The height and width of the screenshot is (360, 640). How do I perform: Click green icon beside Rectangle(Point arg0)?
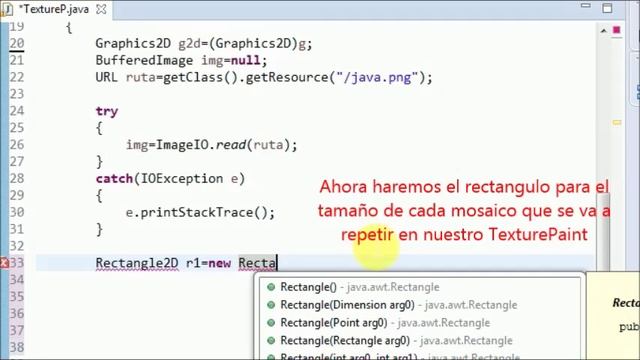tap(271, 323)
